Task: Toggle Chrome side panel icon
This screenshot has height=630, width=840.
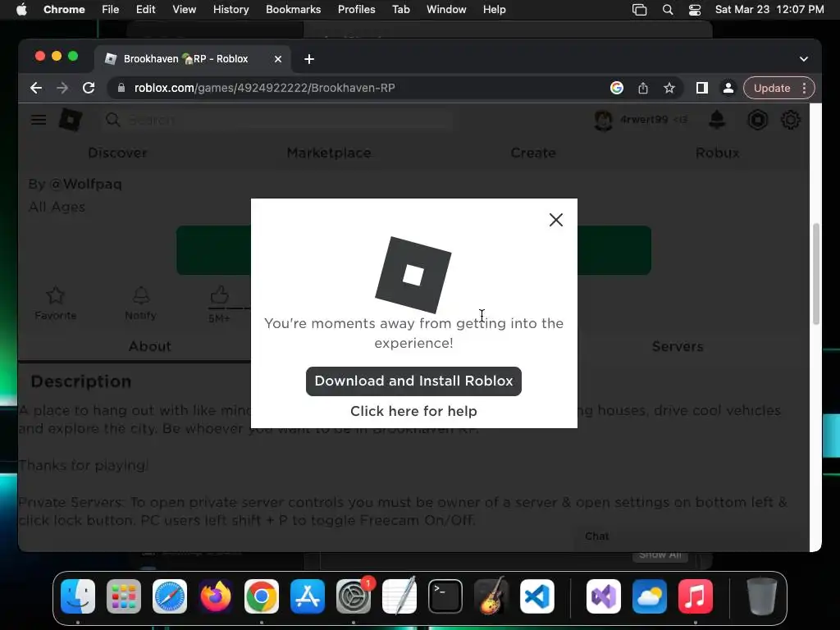Action: pos(702,88)
